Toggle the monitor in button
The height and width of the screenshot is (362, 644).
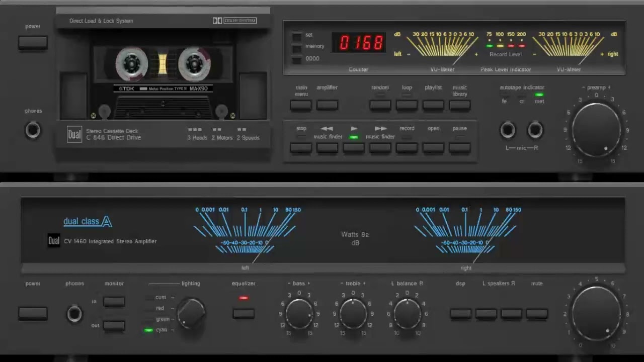(x=114, y=302)
